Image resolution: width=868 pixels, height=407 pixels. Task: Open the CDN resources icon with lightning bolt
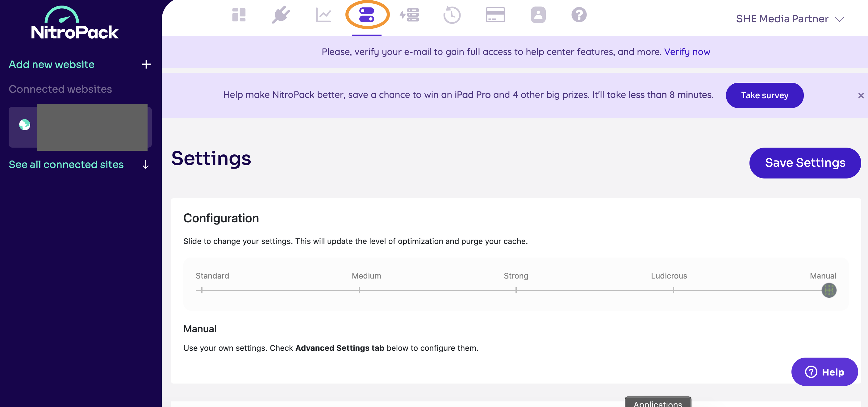tap(409, 15)
